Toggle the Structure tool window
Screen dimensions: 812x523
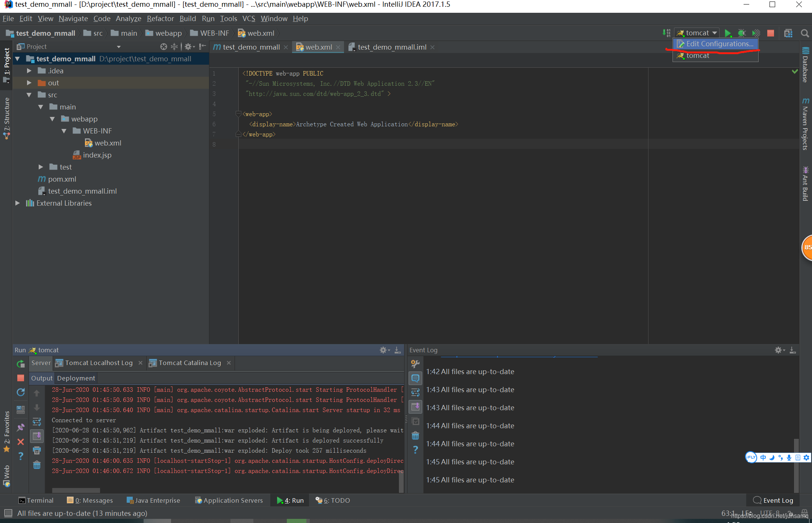pyautogui.click(x=6, y=118)
